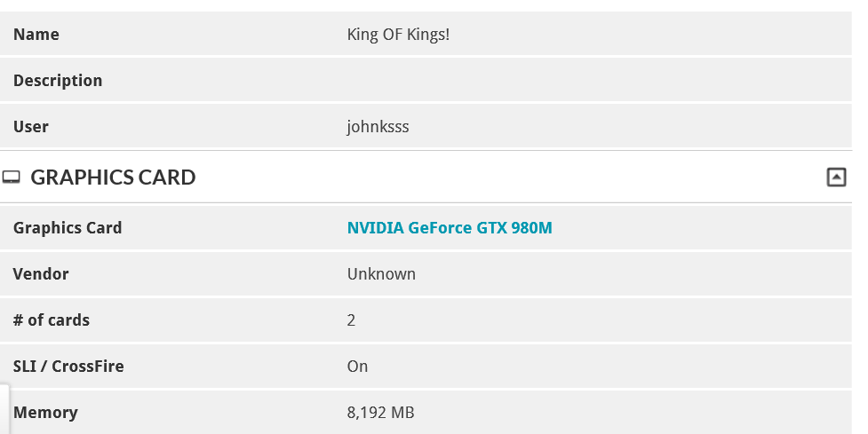The height and width of the screenshot is (434, 868).
Task: Click the empty Description value cell
Action: coord(598,81)
